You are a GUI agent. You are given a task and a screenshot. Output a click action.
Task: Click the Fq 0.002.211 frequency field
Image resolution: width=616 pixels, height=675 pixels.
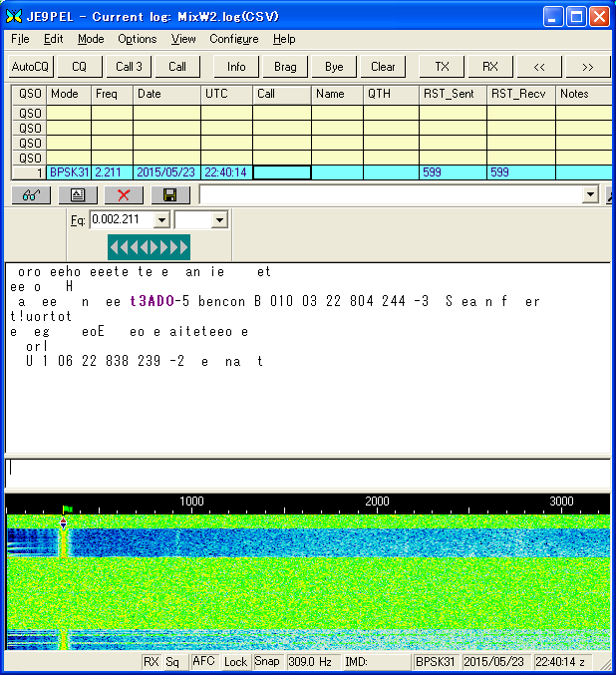coord(122,219)
